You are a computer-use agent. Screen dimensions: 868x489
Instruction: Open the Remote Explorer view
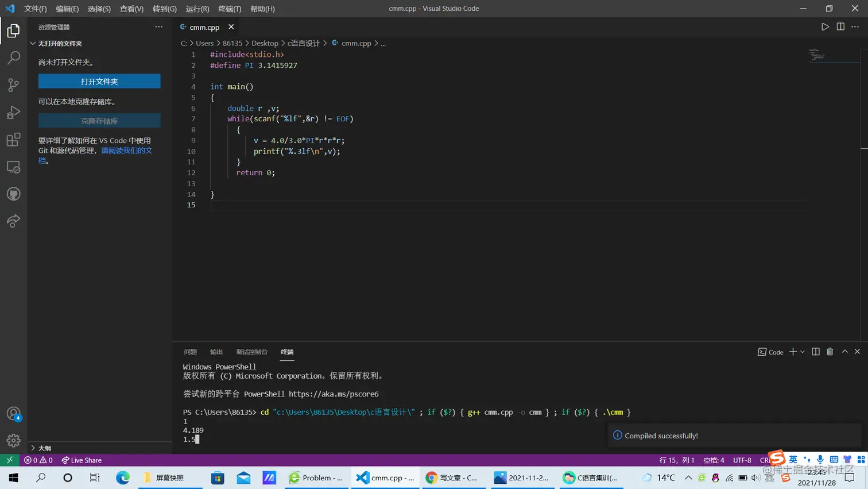[x=13, y=167]
